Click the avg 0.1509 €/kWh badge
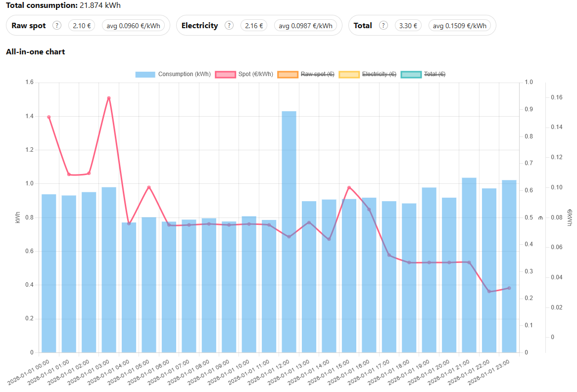The height and width of the screenshot is (392, 577). coord(460,26)
